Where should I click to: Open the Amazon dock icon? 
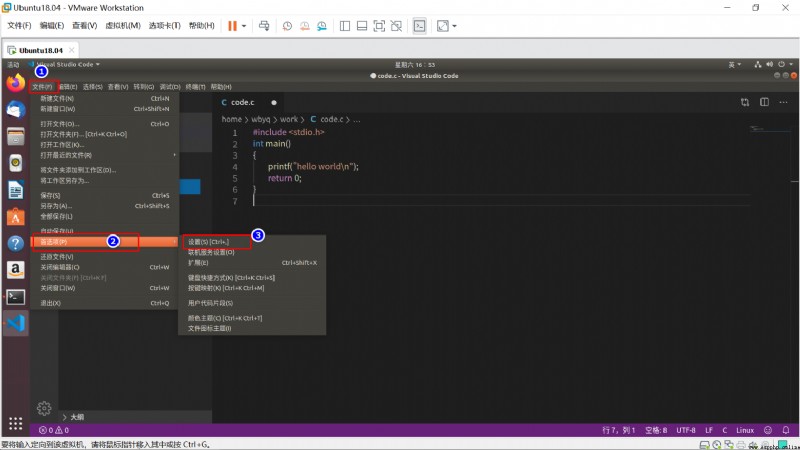[x=15, y=270]
